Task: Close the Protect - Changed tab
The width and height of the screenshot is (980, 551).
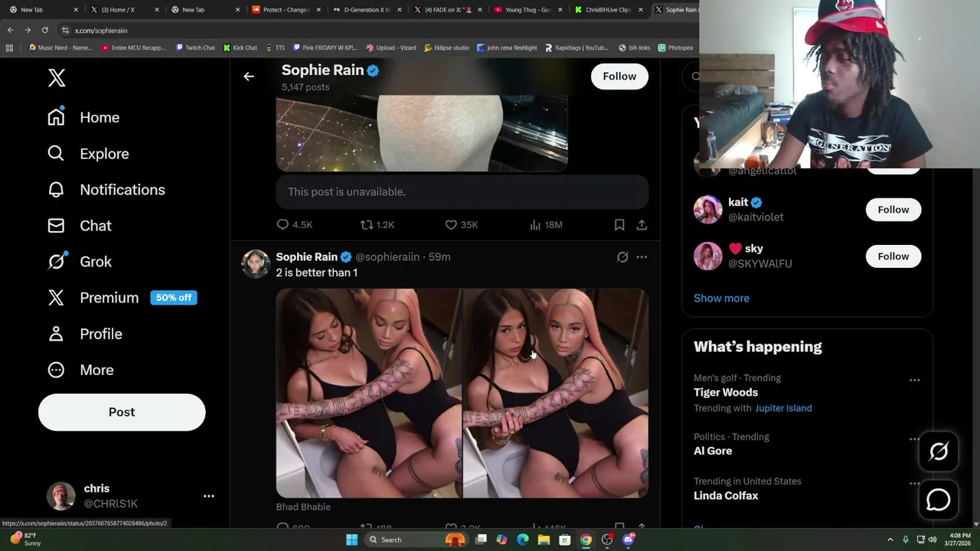Action: coord(318,9)
